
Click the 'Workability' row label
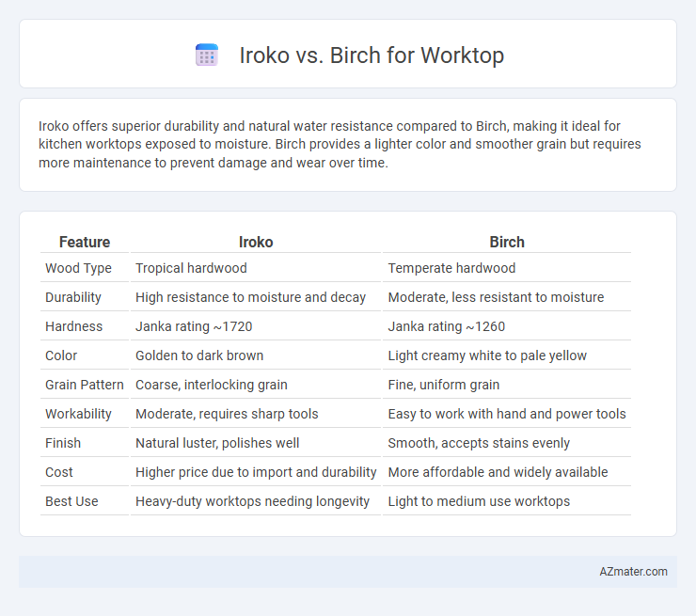(78, 414)
